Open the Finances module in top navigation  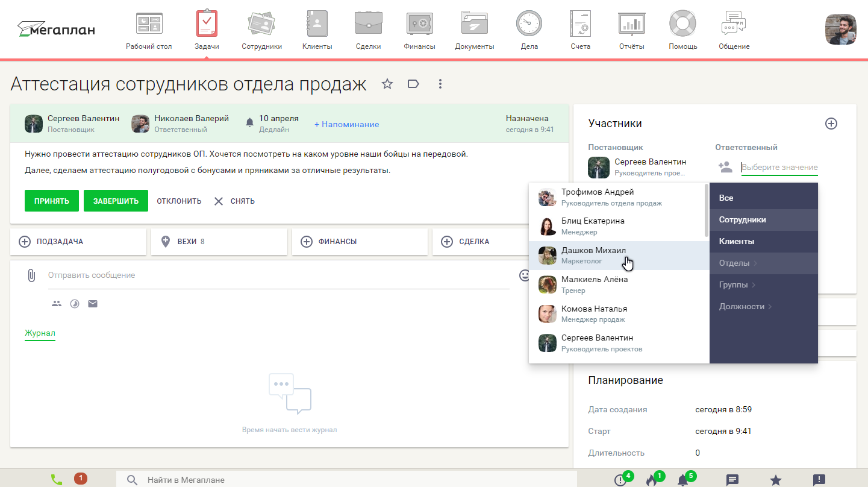[x=419, y=30]
